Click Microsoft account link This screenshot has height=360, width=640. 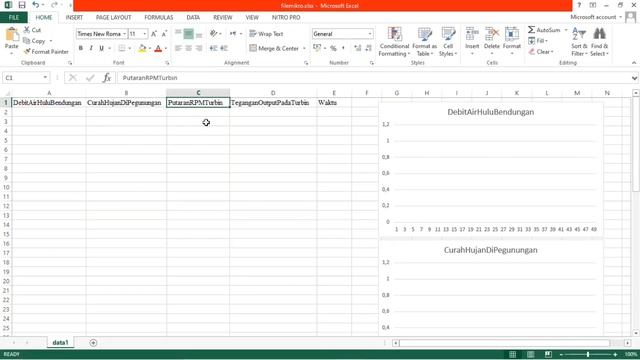pos(593,17)
